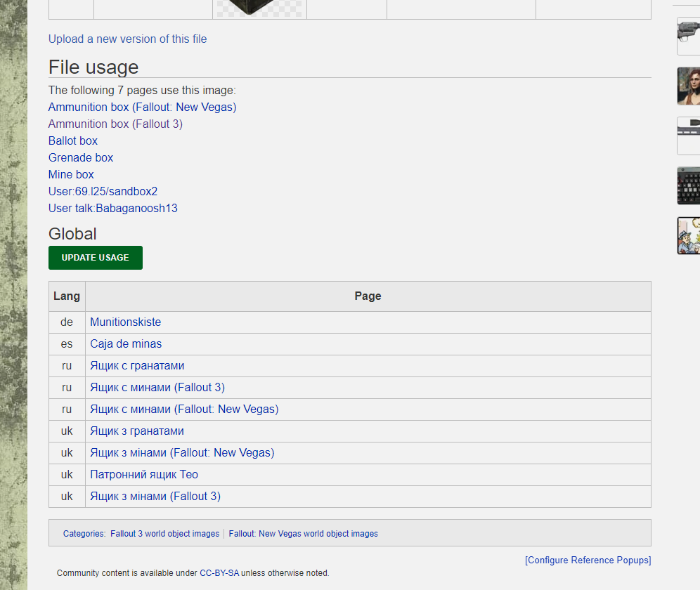
Task: Open Ammunition box (Fallout: New Vegas) page
Action: pos(142,107)
